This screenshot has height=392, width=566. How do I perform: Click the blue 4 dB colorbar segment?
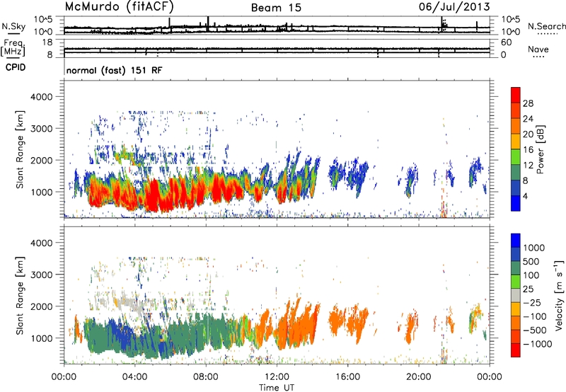[516, 203]
